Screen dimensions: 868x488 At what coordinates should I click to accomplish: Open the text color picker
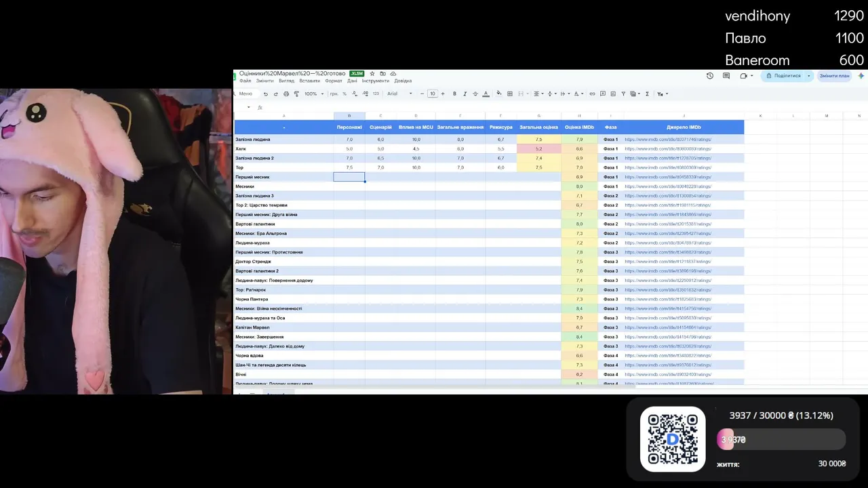pos(485,94)
